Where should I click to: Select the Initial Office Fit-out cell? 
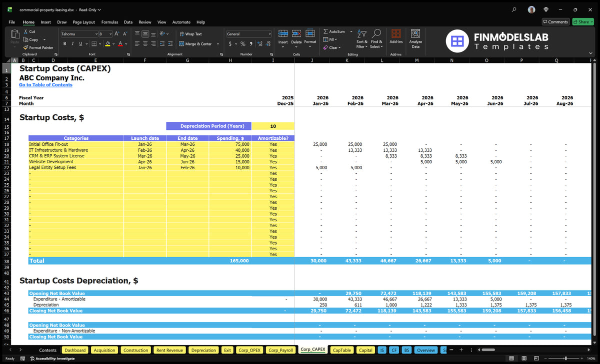[76, 144]
